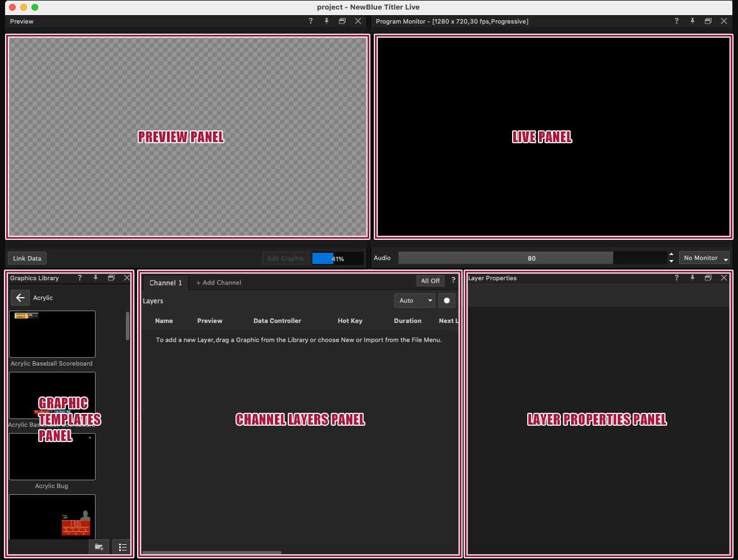
Task: Close the Graphics Library panel
Action: tap(127, 278)
